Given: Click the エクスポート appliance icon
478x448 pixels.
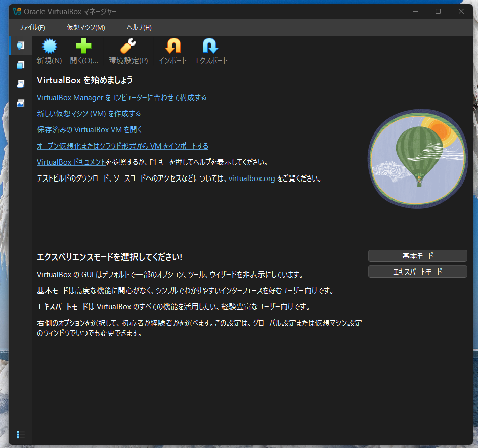Looking at the screenshot, I should pos(210,51).
